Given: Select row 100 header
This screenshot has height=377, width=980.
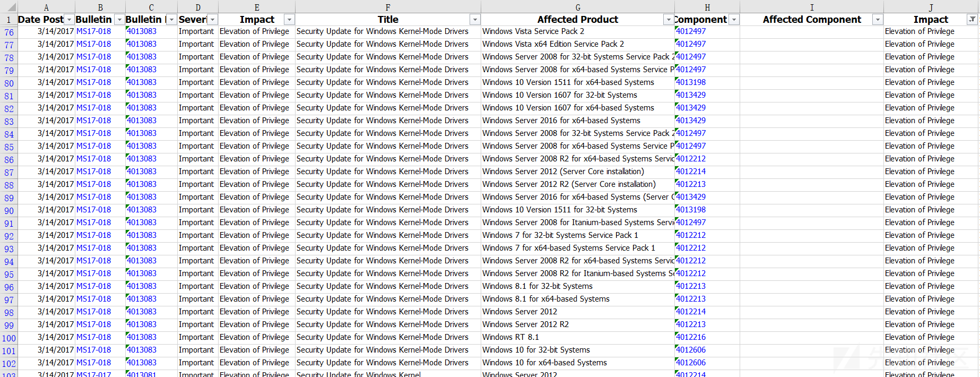Looking at the screenshot, I should pos(9,338).
